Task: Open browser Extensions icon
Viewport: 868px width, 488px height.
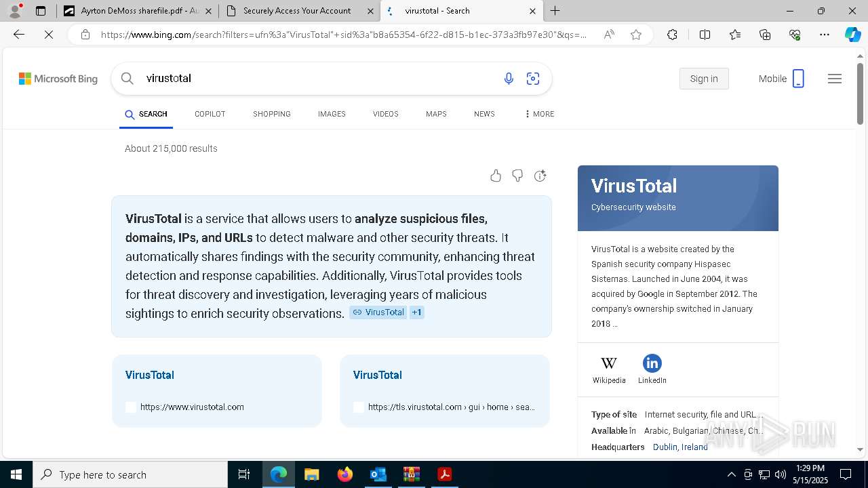Action: click(x=672, y=35)
